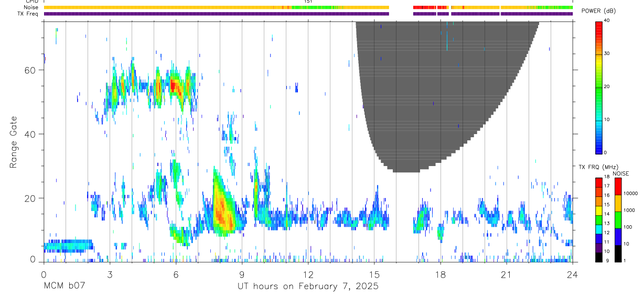Click x-axis tick label '12'
The image size is (644, 297).
[x=308, y=274]
